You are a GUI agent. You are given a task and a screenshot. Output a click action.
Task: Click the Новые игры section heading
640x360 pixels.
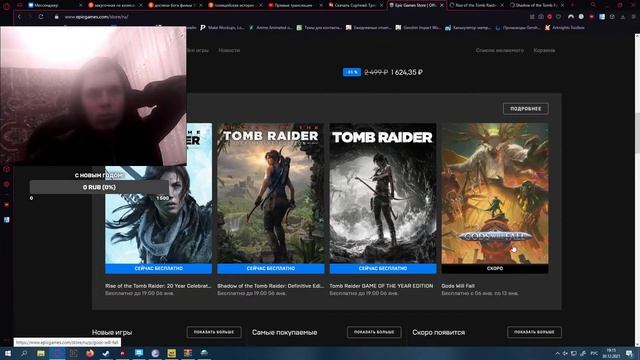(x=112, y=332)
